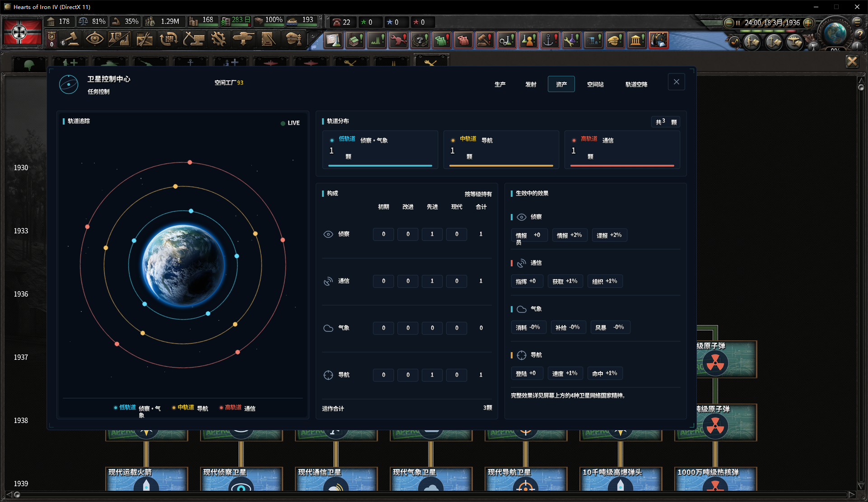Open the air map mode plane icon
Screen dimensions: 868x502
[x=794, y=42]
